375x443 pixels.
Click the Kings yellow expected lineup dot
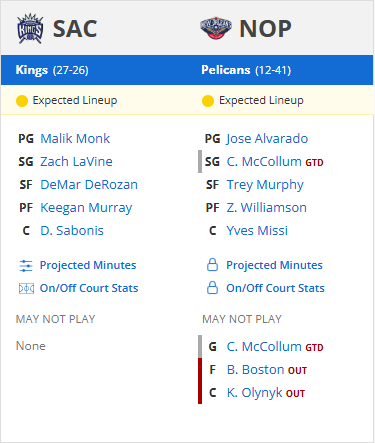click(22, 101)
